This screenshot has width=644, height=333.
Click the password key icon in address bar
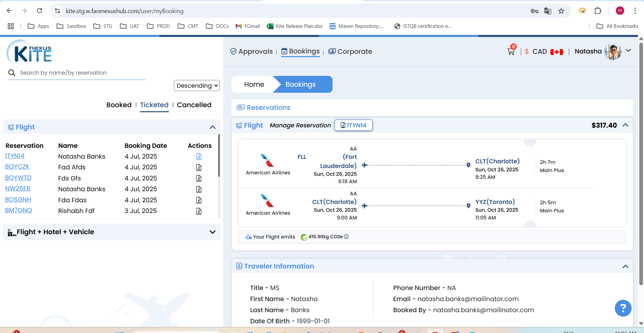pyautogui.click(x=534, y=11)
